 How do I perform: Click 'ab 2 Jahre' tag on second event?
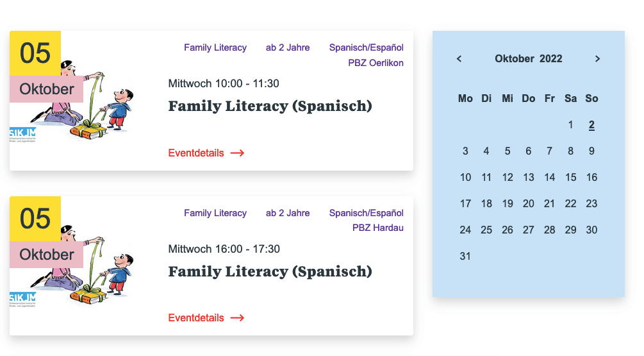pyautogui.click(x=288, y=213)
